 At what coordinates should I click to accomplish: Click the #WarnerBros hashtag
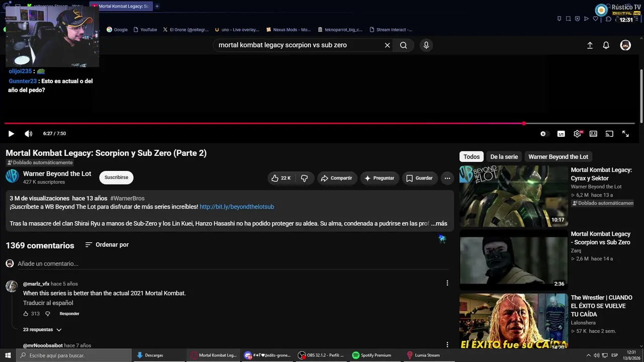coord(127,199)
